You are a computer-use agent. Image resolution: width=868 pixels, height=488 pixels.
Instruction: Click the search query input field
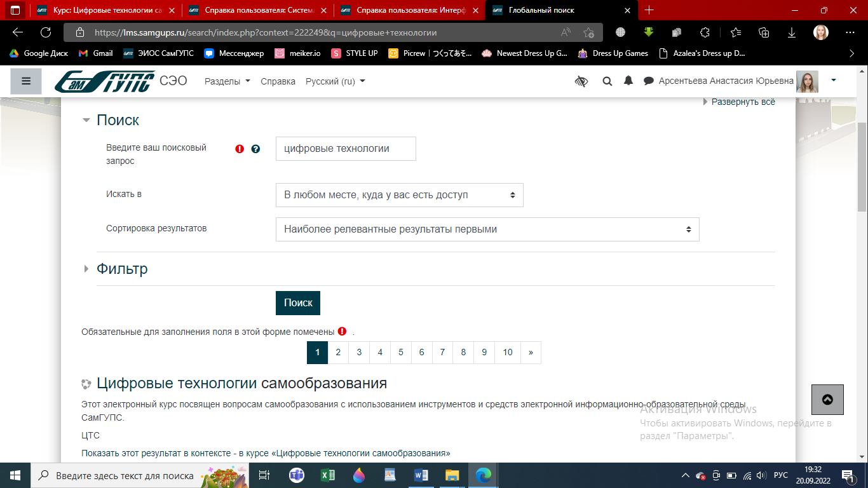(346, 149)
